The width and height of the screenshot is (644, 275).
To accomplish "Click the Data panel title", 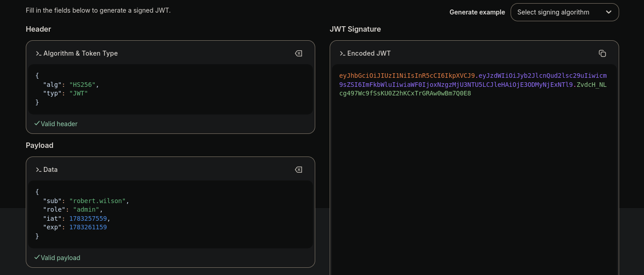I will [50, 170].
